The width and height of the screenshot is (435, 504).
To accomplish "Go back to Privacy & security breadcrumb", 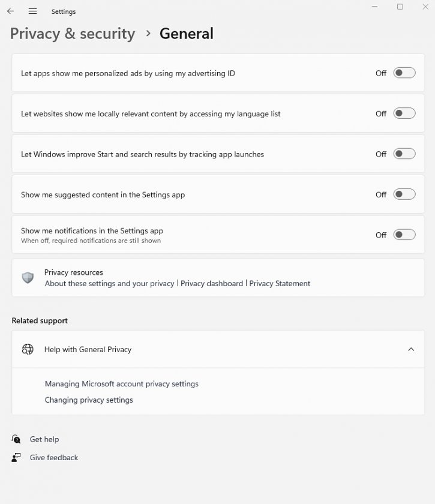I will pos(73,34).
